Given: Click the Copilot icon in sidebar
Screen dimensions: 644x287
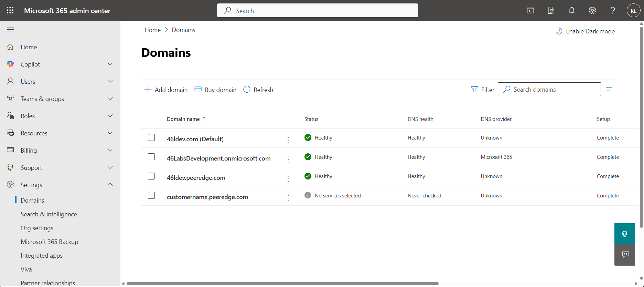Looking at the screenshot, I should [11, 64].
